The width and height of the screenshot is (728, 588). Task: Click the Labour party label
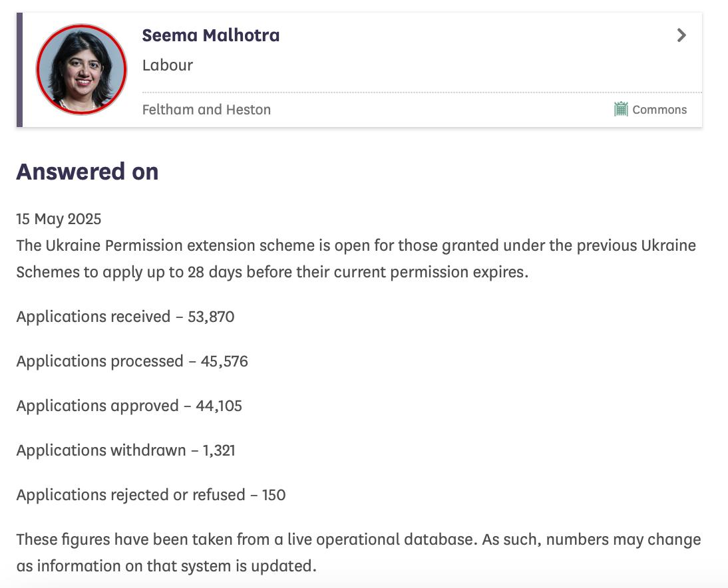(x=168, y=65)
